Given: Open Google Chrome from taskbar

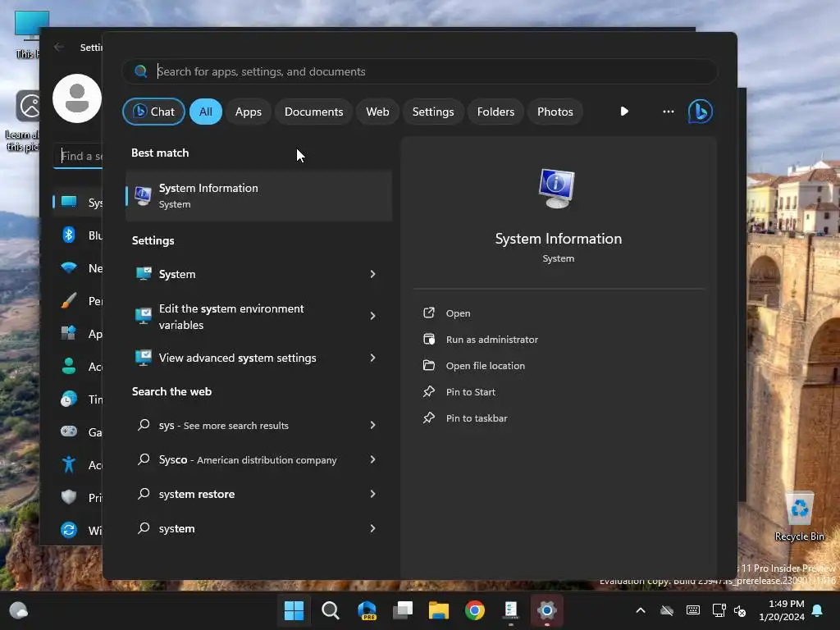Looking at the screenshot, I should 475,610.
